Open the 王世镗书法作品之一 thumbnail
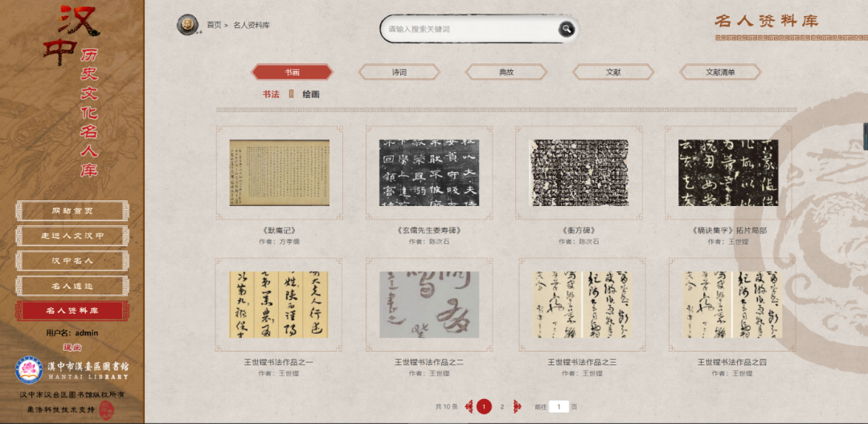The image size is (868, 424). point(278,304)
